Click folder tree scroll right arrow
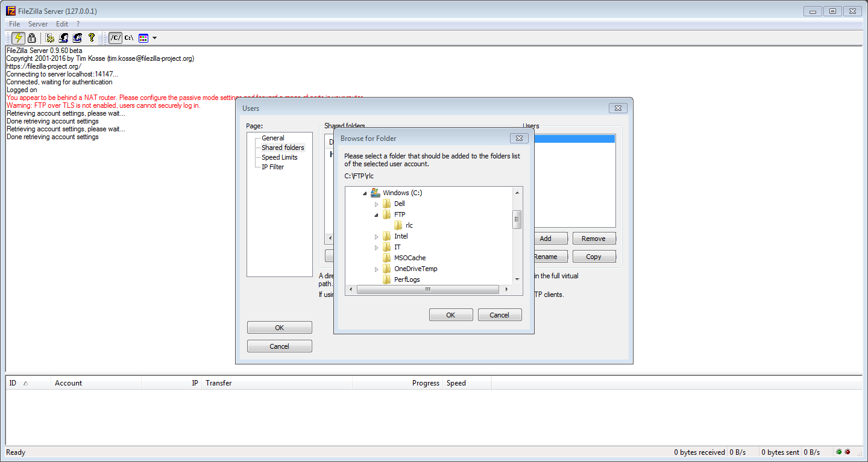Image resolution: width=868 pixels, height=462 pixels. tap(507, 290)
